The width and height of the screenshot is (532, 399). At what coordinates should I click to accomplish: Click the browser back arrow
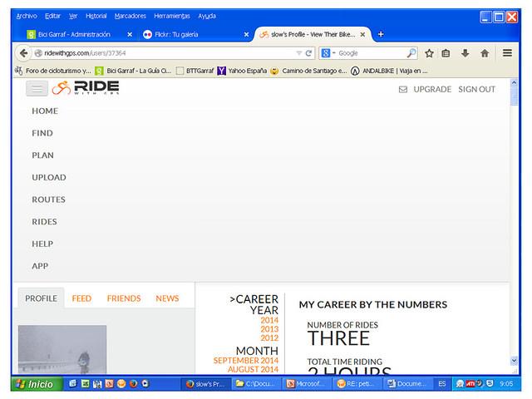[23, 53]
